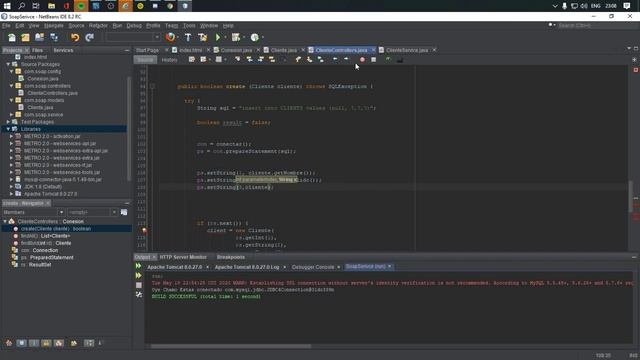The image size is (640, 360).
Task: Click the Navigator panel filter icon
Action: pos(124,212)
